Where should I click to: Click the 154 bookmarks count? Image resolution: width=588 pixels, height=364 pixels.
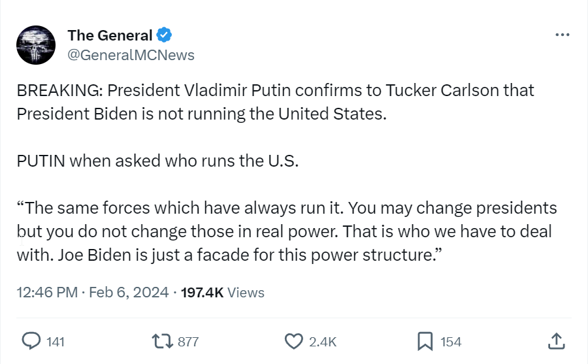[x=451, y=341]
